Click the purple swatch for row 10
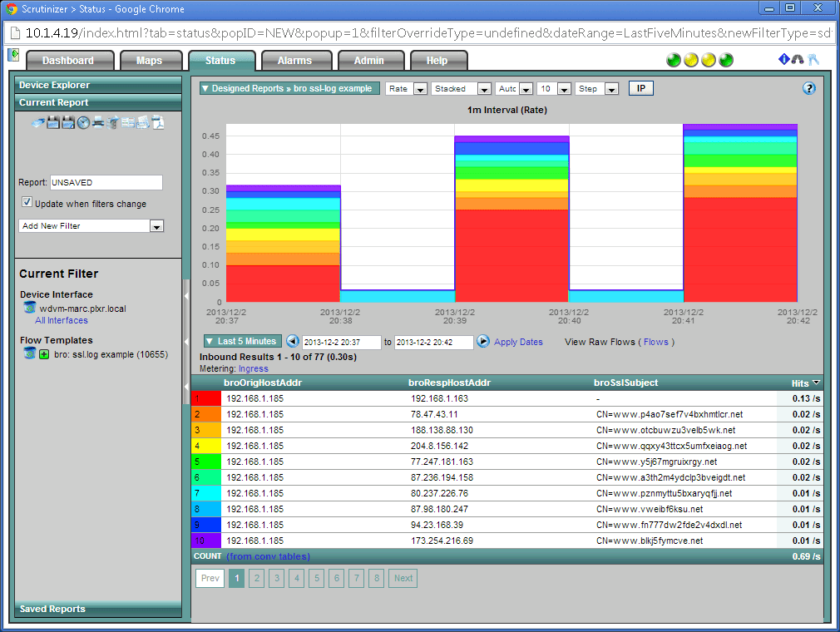 pos(205,541)
